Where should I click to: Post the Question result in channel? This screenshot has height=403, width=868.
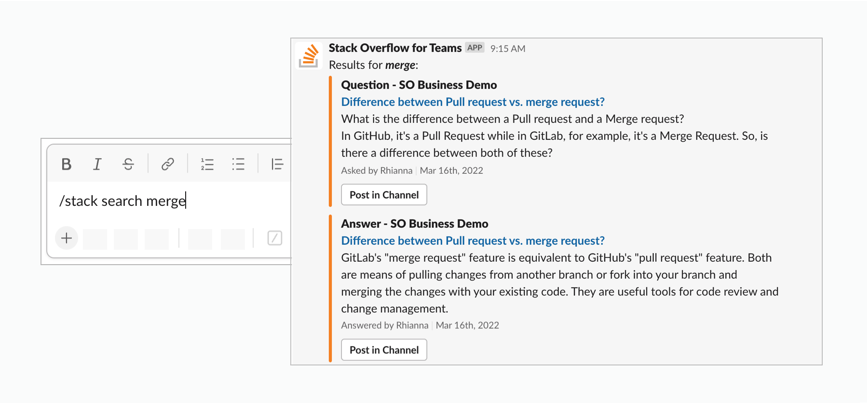384,195
